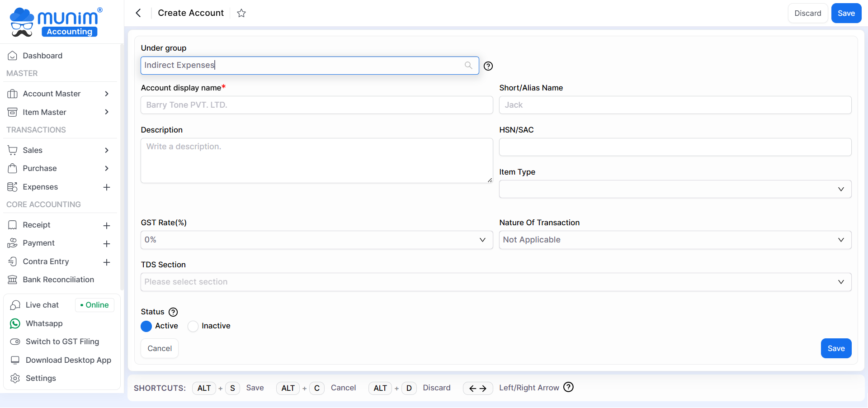
Task: Expand the Account Master menu
Action: coord(59,94)
